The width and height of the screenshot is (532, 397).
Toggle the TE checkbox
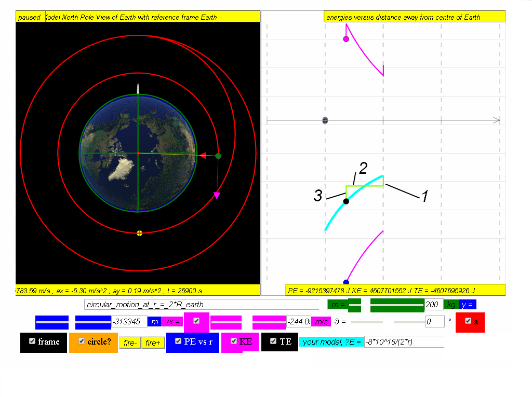tap(273, 341)
